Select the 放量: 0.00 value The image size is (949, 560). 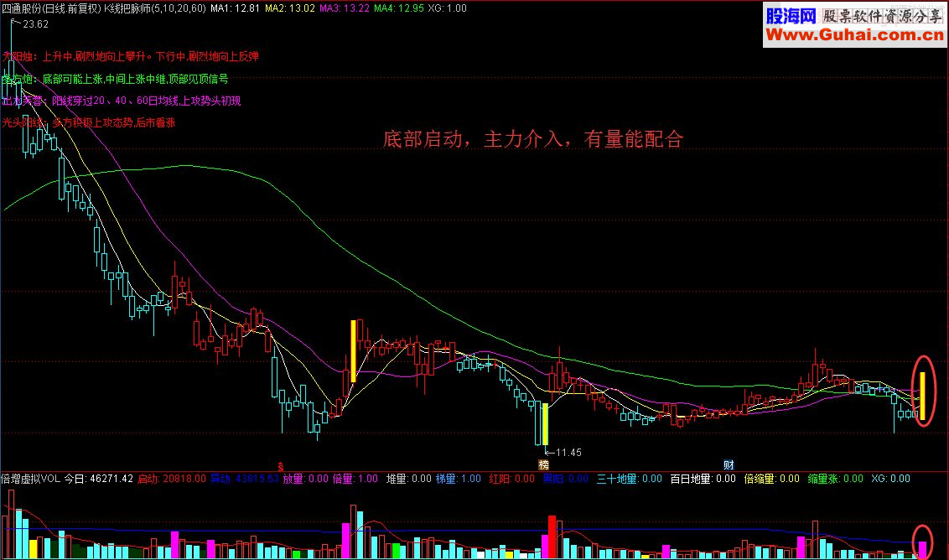[306, 479]
